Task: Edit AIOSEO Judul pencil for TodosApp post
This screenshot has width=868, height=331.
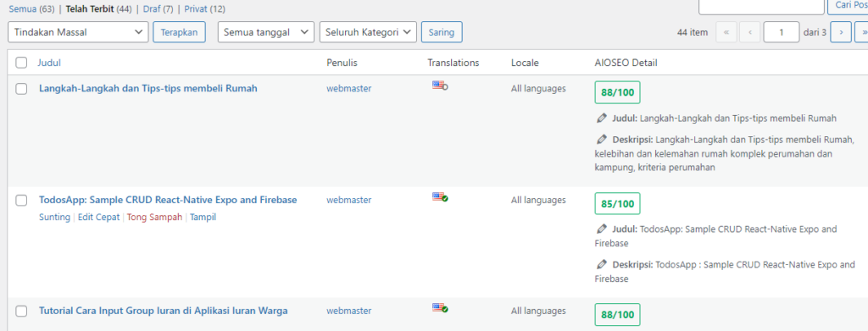Action: click(x=602, y=229)
